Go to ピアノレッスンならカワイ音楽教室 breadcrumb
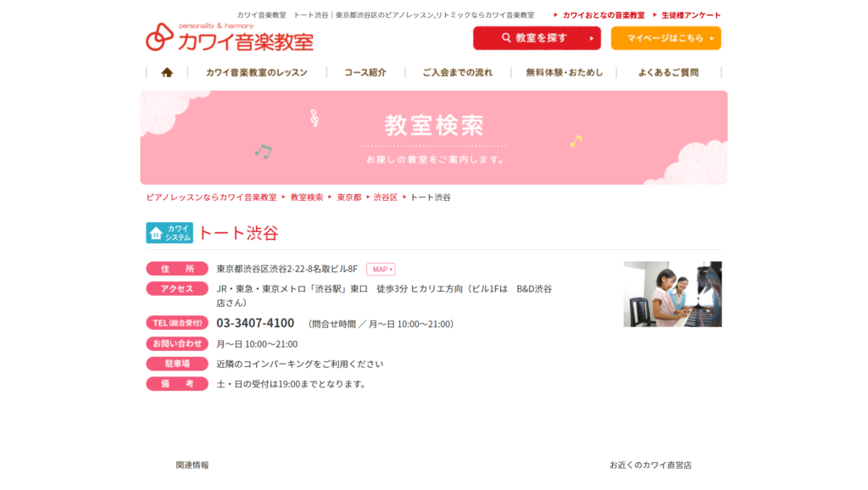Viewport: 868px width, 490px height. click(x=211, y=198)
